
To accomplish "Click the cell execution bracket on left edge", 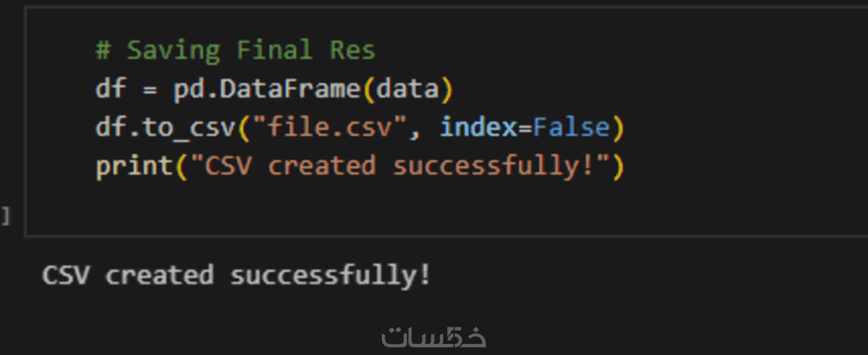I will pyautogui.click(x=5, y=216).
